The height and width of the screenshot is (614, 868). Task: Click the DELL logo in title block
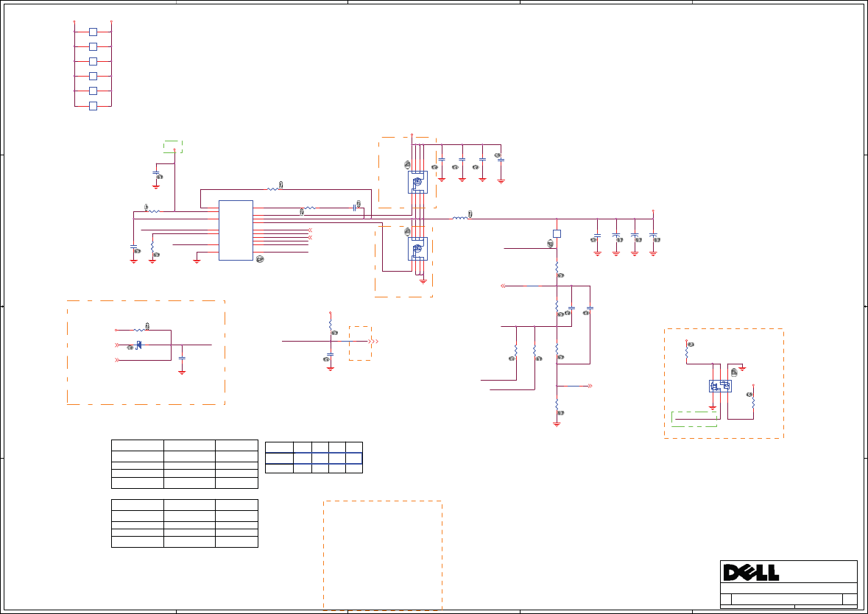751,573
